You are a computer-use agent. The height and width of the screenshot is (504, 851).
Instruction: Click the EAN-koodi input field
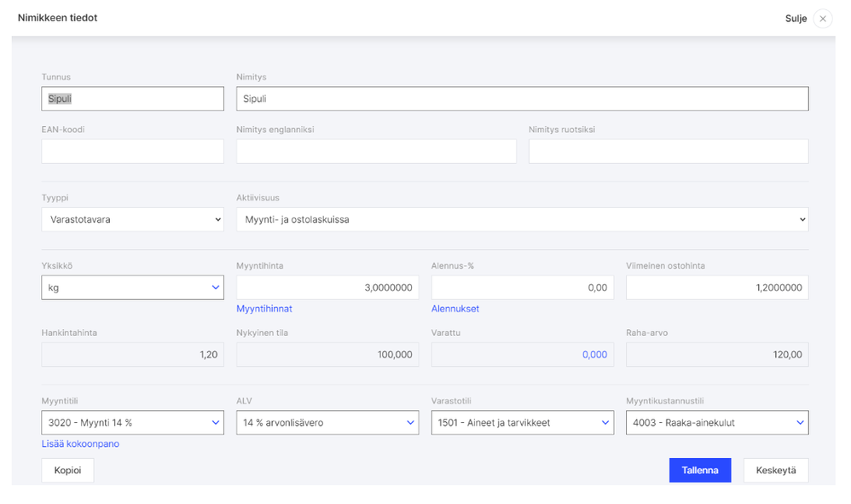pyautogui.click(x=132, y=152)
